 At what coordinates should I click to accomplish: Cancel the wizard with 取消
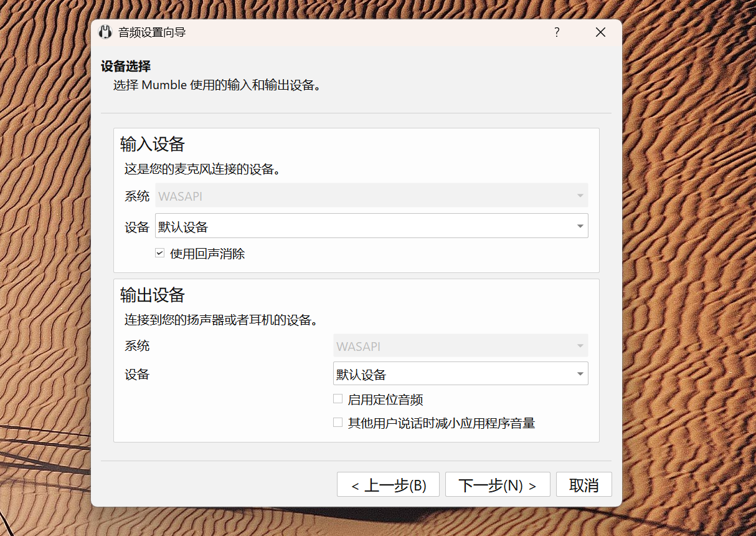point(584,485)
